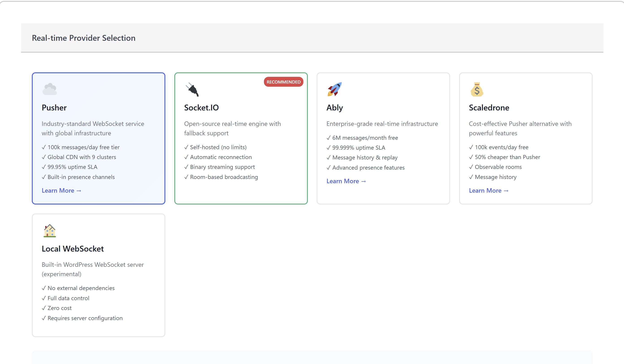Click the 'Observable rooms' feature text

tap(498, 167)
